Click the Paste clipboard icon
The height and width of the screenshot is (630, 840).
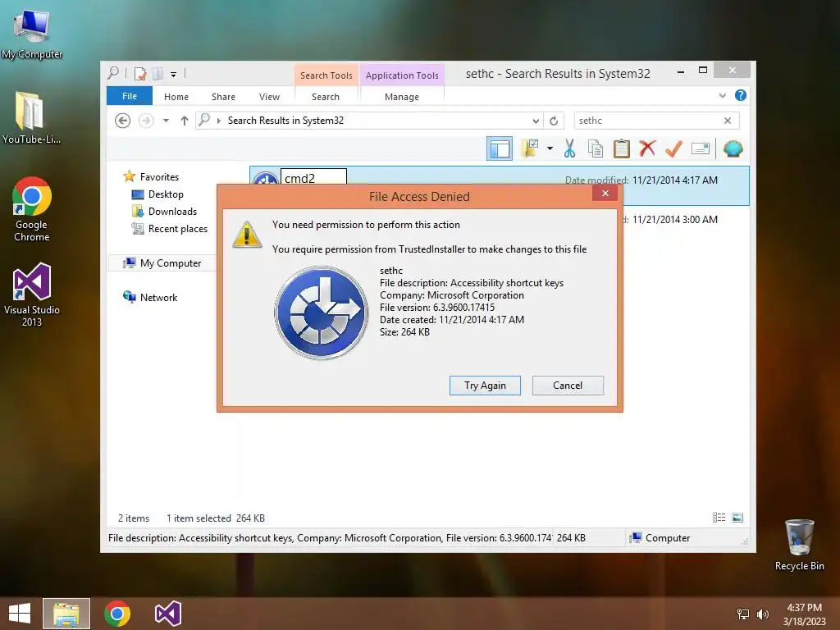[622, 148]
